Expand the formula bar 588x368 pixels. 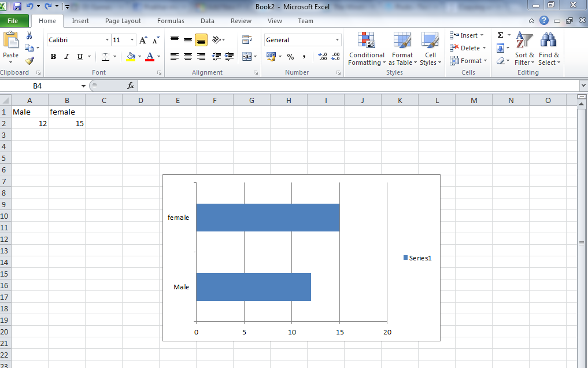coord(583,86)
